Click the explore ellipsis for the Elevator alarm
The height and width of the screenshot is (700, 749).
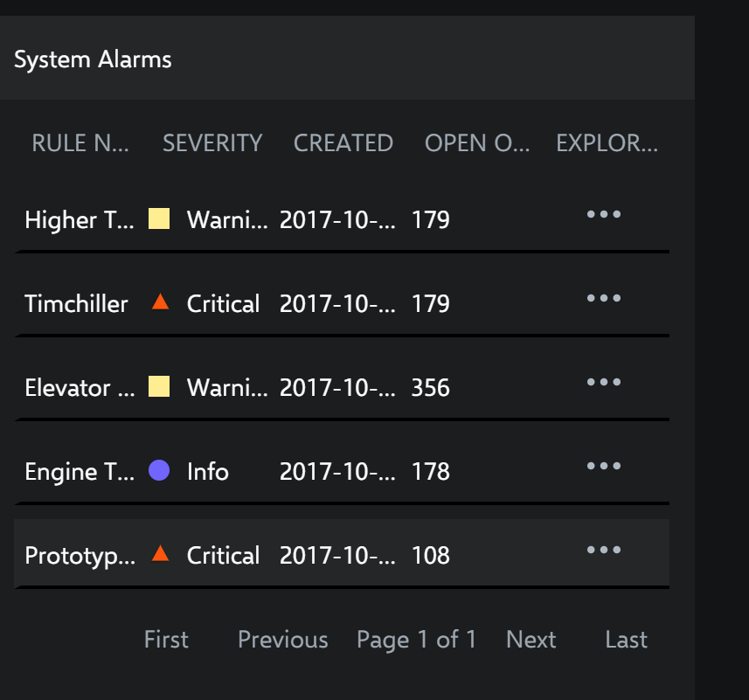pos(603,381)
